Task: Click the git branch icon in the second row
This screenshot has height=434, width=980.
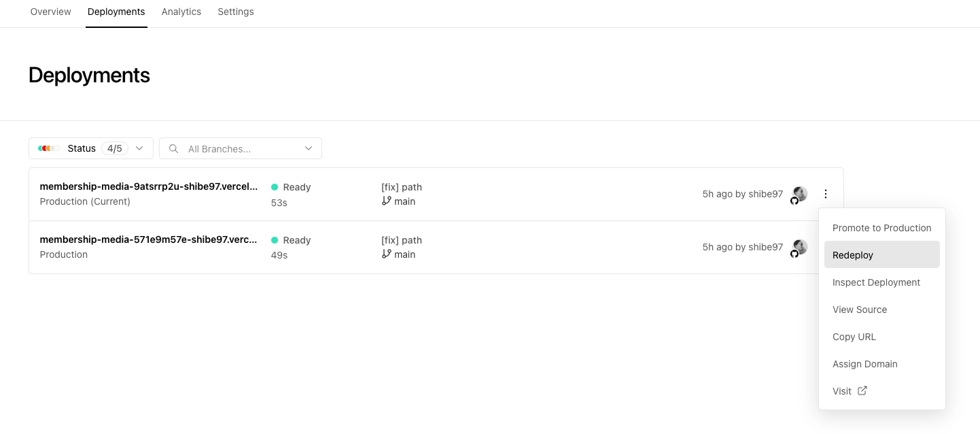Action: [386, 254]
